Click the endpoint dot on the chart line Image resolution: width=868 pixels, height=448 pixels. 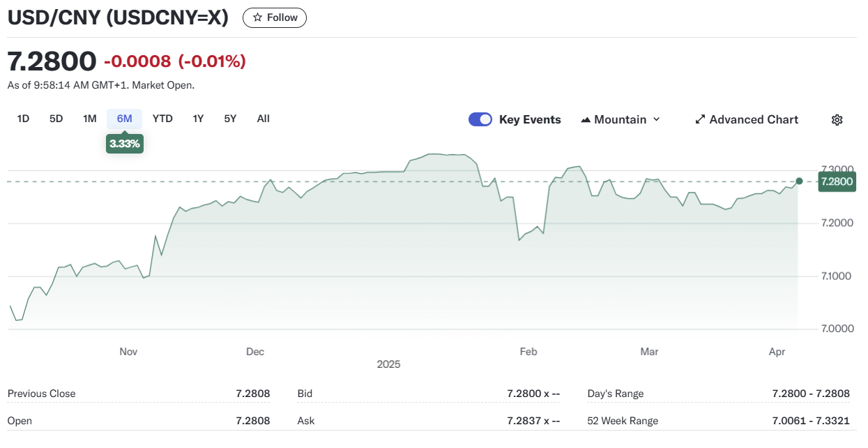point(799,181)
